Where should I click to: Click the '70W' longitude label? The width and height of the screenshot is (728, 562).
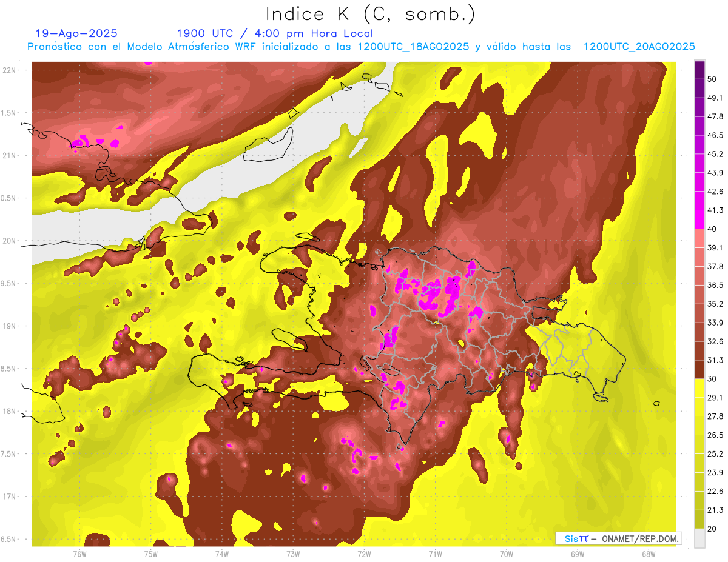point(506,554)
